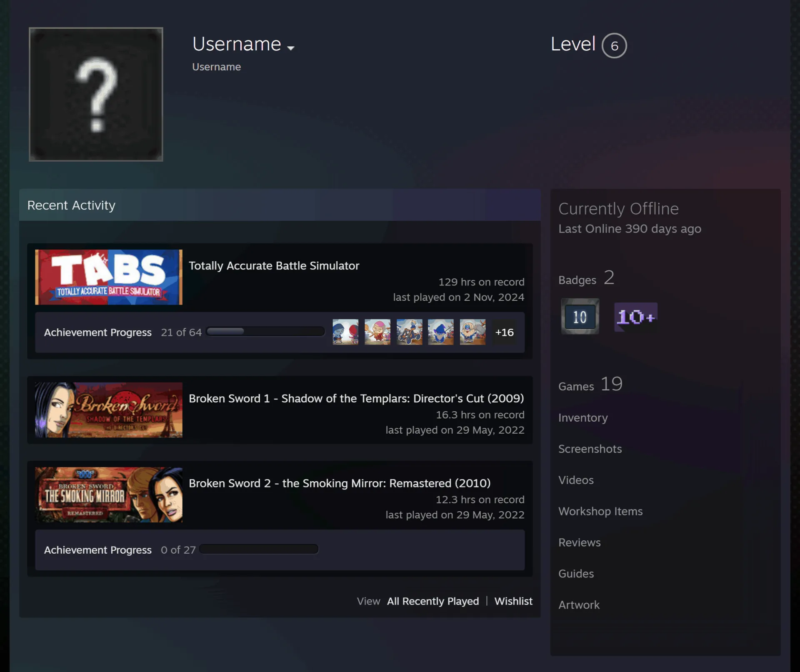
Task: Open Broken Sword 1 Shadow of the Templars title
Action: tap(356, 398)
